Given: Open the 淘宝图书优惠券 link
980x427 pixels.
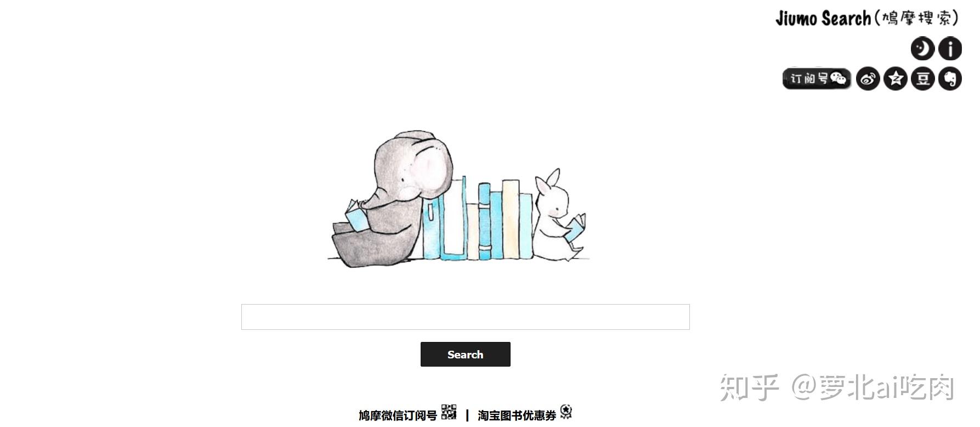Looking at the screenshot, I should (517, 415).
